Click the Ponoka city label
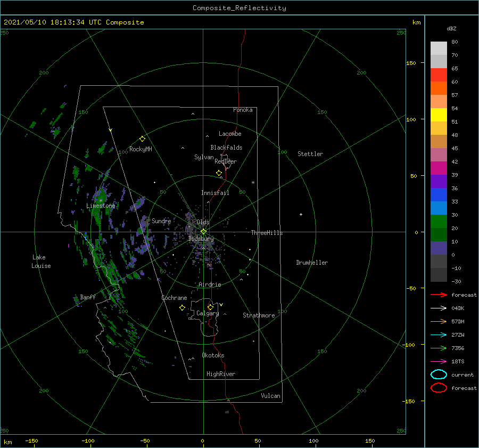The image size is (479, 448). (243, 110)
